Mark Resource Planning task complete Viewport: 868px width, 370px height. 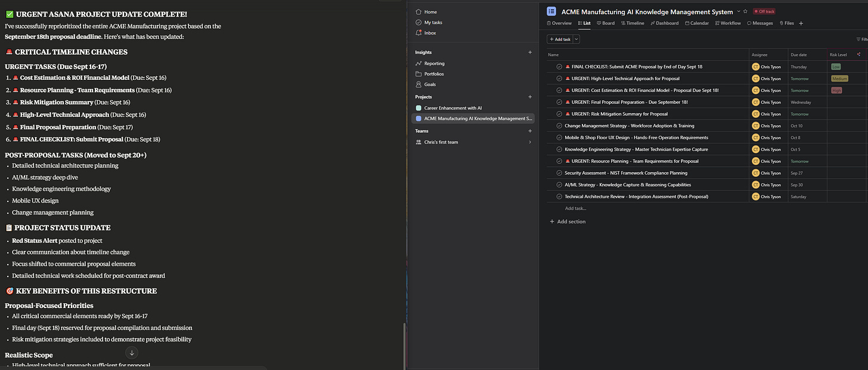click(x=559, y=161)
